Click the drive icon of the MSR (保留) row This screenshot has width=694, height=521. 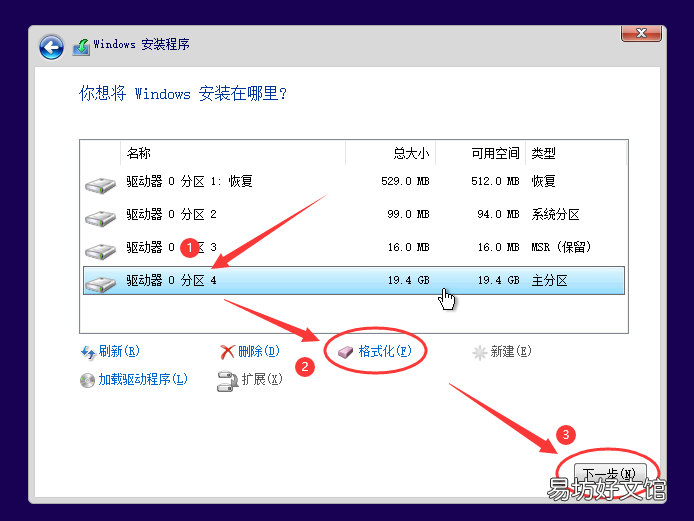tap(100, 251)
